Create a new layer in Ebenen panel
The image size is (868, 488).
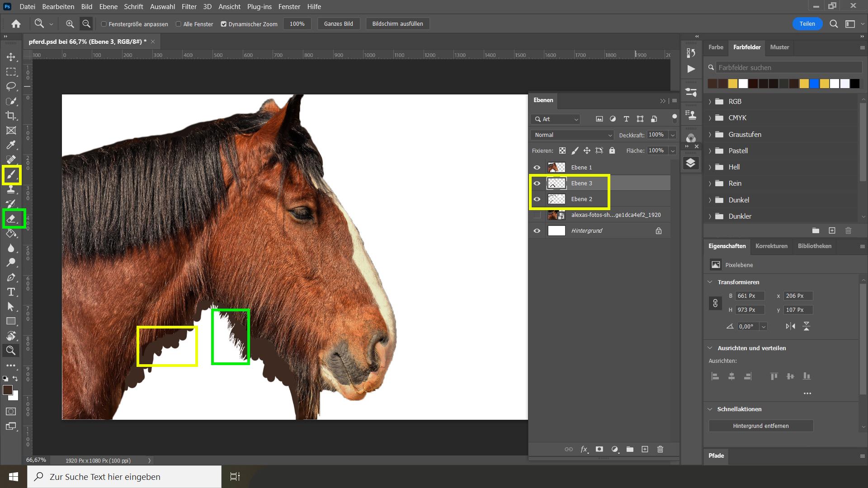pyautogui.click(x=645, y=449)
